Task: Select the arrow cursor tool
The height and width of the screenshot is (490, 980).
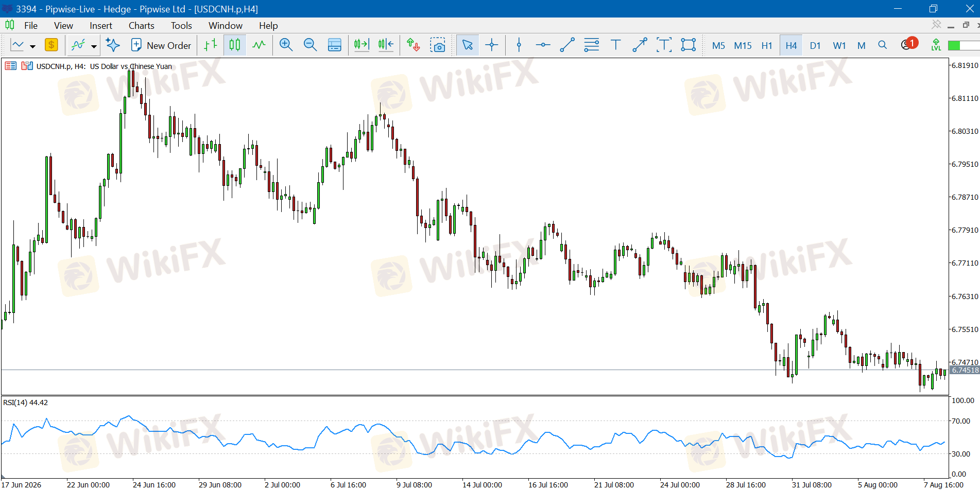Action: (468, 45)
